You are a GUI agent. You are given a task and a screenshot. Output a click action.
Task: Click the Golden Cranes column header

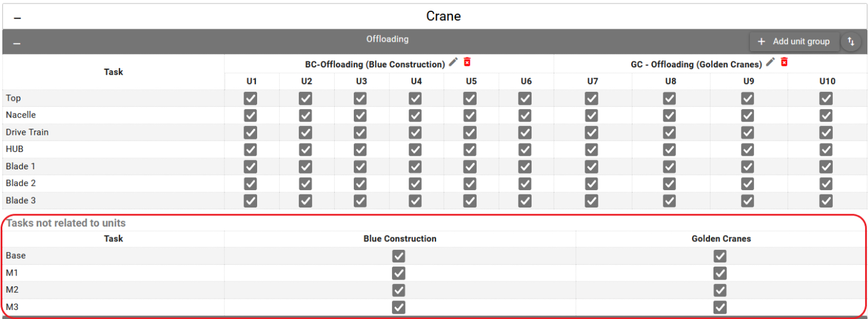[721, 239]
